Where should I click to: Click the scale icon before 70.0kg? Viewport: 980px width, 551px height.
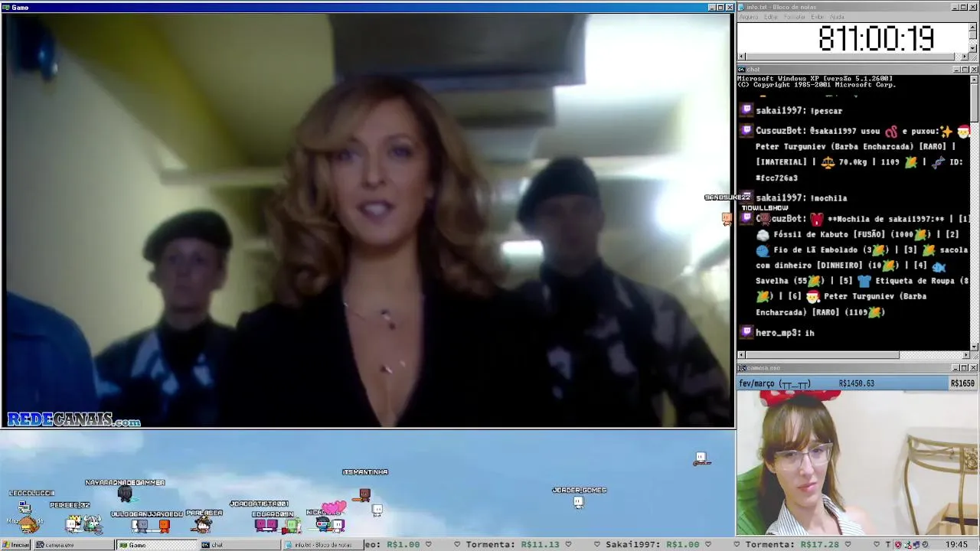(828, 162)
